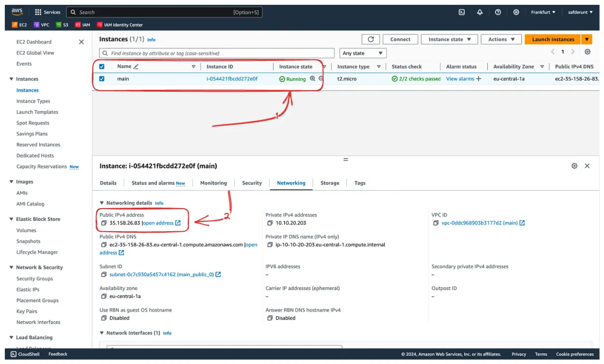The width and height of the screenshot is (604, 364).
Task: Open VPC favorite shortcut
Action: [42, 25]
